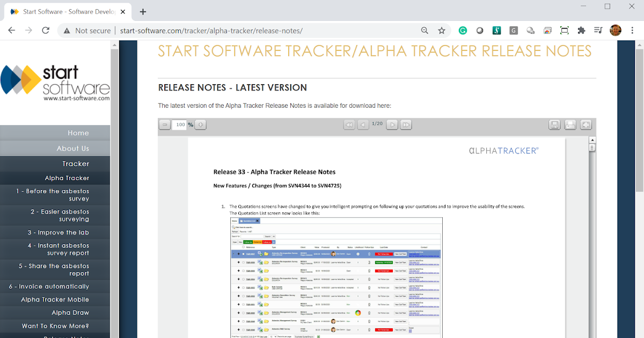Print the PDF using the printer icon
This screenshot has height=338, width=644.
pyautogui.click(x=569, y=124)
